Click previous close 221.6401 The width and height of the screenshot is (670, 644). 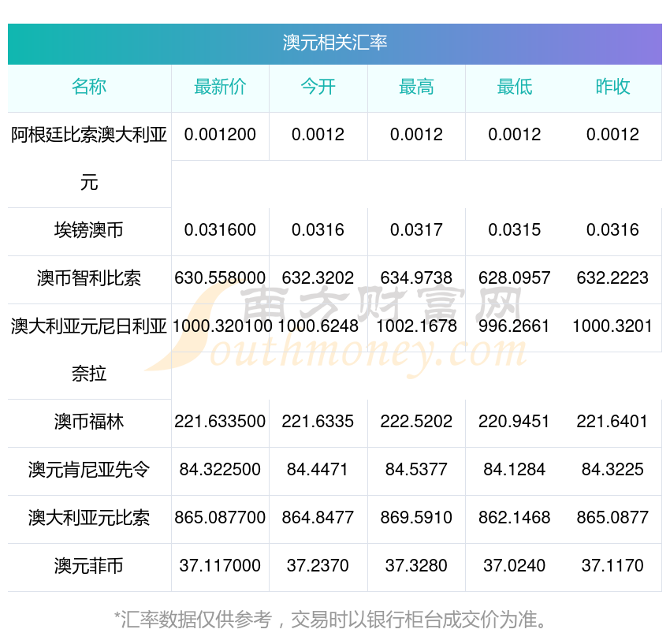[x=612, y=422]
